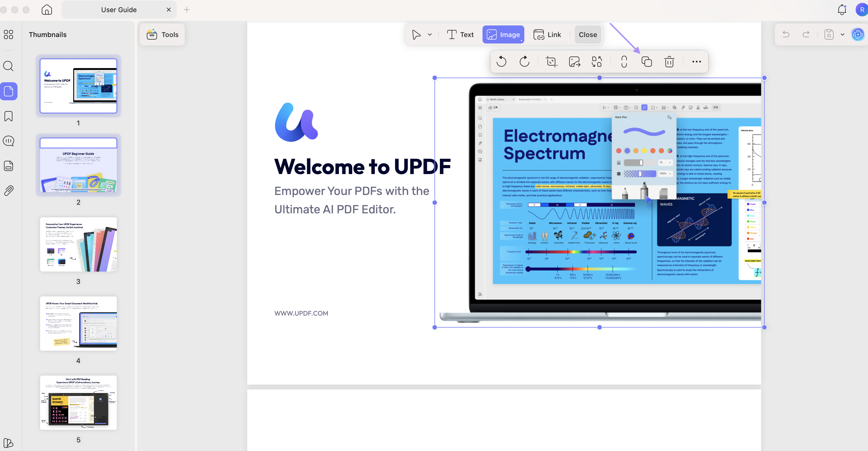
Task: Extract the selected image using the export icon
Action: pyautogui.click(x=574, y=61)
